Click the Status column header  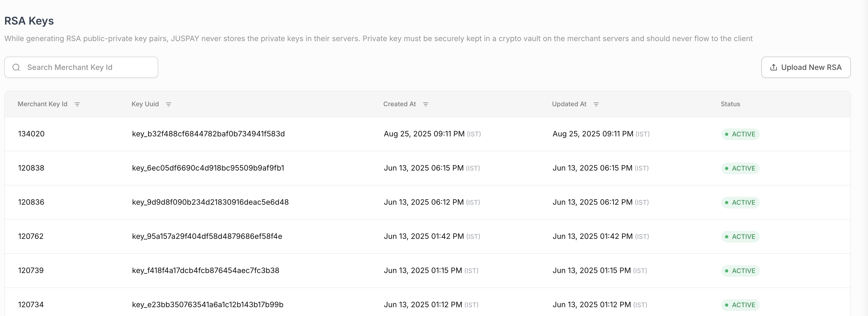pyautogui.click(x=730, y=104)
